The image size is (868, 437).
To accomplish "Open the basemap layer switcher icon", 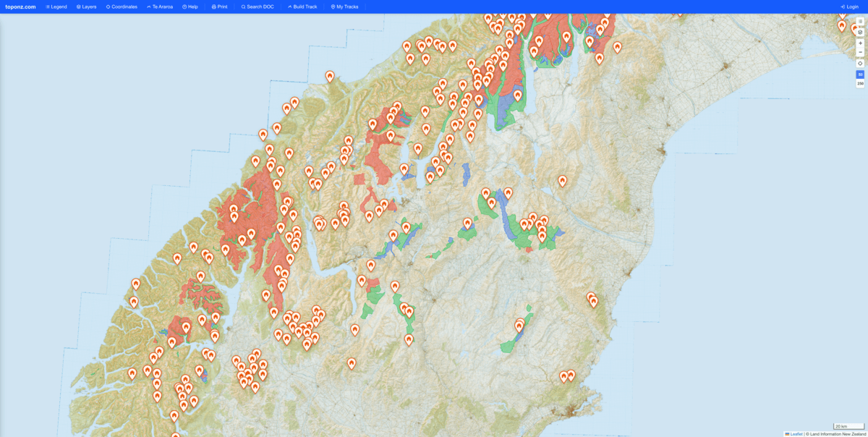I will tap(859, 31).
